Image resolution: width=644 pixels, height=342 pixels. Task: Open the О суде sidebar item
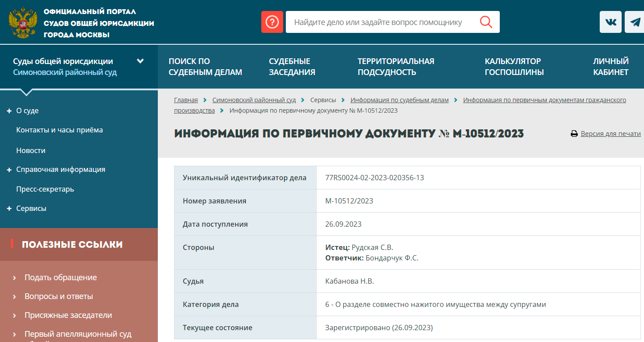pyautogui.click(x=28, y=111)
